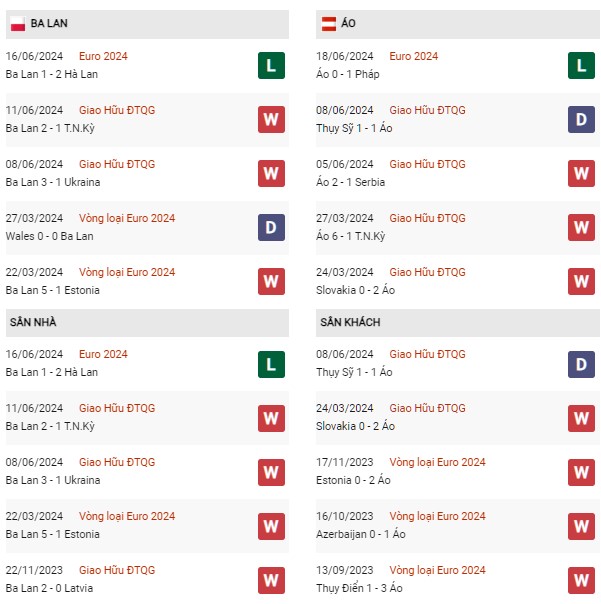Click the Euro 2024 link dated 18/06/2024
601x604 pixels.
coord(413,56)
